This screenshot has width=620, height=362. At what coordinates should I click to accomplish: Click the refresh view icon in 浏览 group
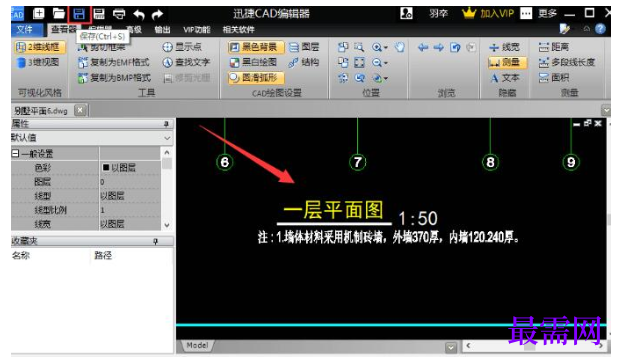coord(455,47)
